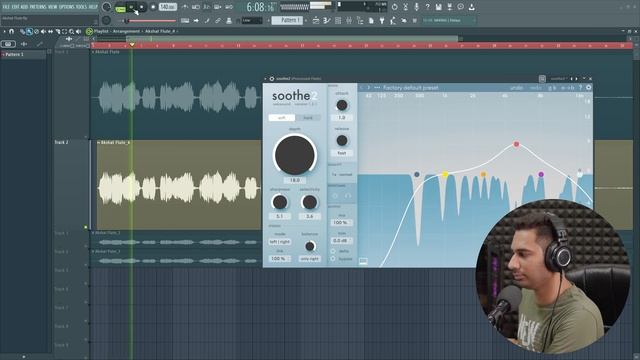
Task: Click the playlist mute speaker tool
Action: point(43,31)
